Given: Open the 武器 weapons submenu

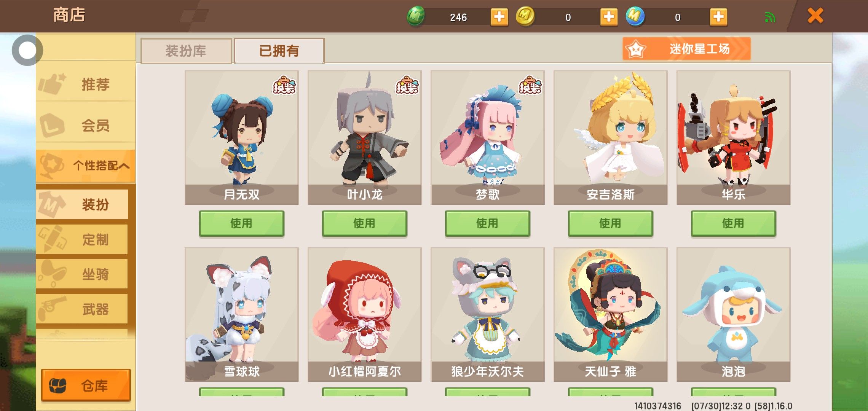Looking at the screenshot, I should pyautogui.click(x=82, y=309).
